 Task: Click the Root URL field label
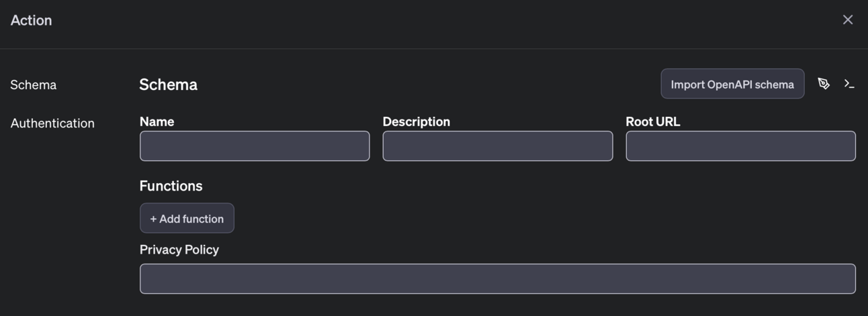653,121
